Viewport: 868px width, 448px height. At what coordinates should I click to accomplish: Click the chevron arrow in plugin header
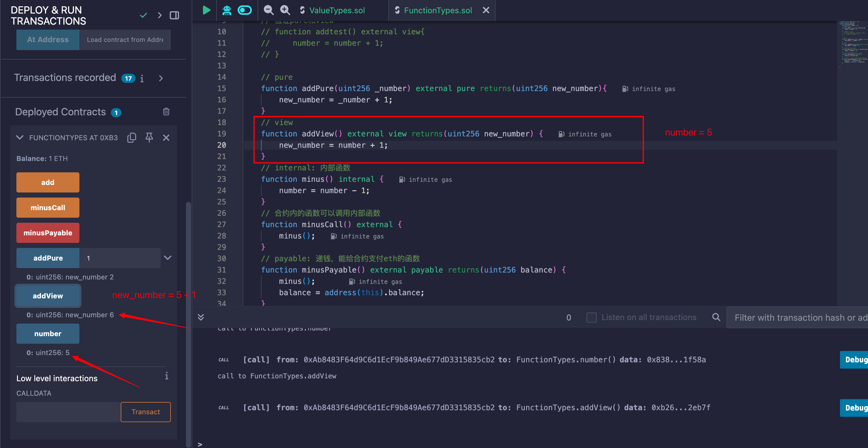(160, 15)
